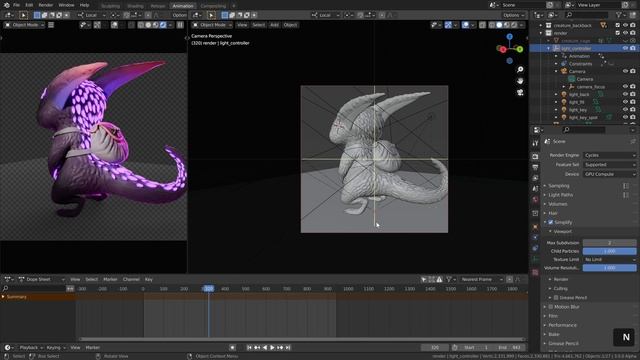Open the Local transform orientation dropdown on the left
This screenshot has width=640, height=360.
pos(92,15)
